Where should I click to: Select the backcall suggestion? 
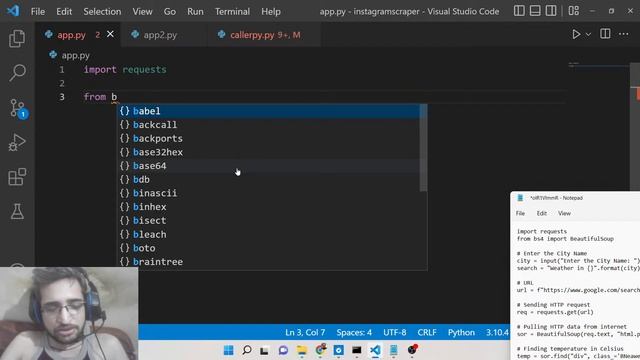click(269, 124)
